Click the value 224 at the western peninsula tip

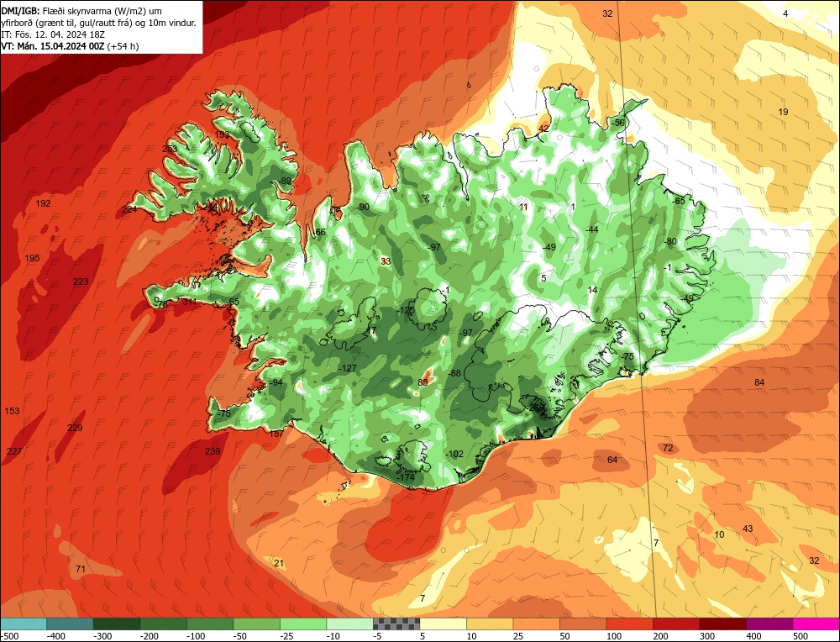[x=129, y=209]
